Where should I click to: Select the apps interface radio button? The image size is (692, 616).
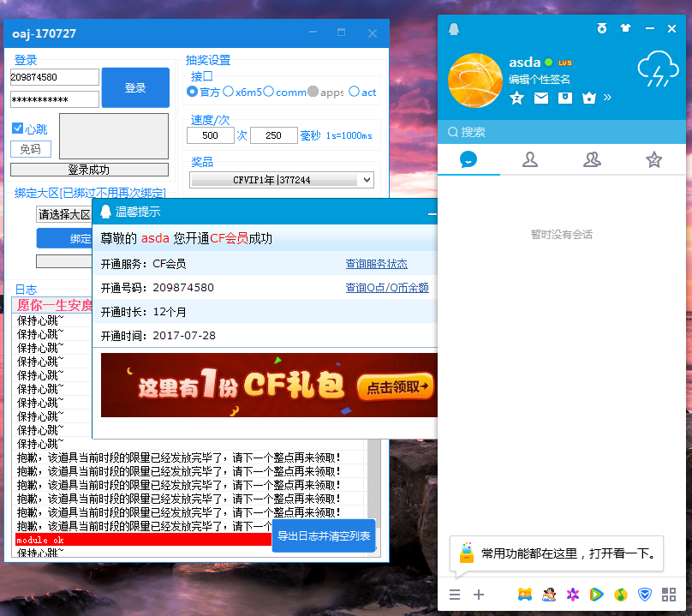313,92
